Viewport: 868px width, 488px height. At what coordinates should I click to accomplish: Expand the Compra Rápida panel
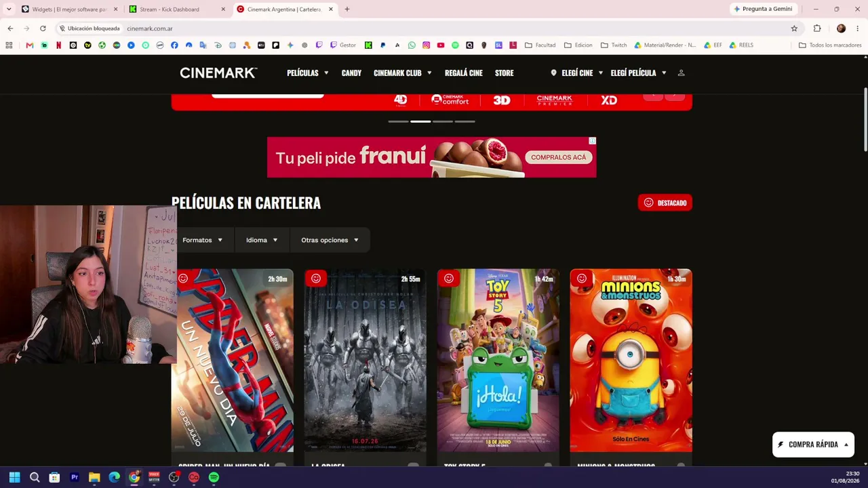(813, 445)
